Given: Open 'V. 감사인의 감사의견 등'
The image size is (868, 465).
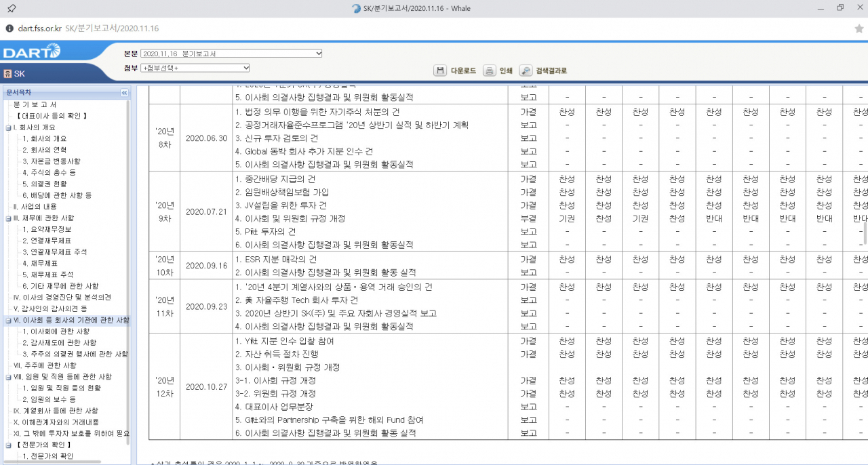Looking at the screenshot, I should point(50,308).
